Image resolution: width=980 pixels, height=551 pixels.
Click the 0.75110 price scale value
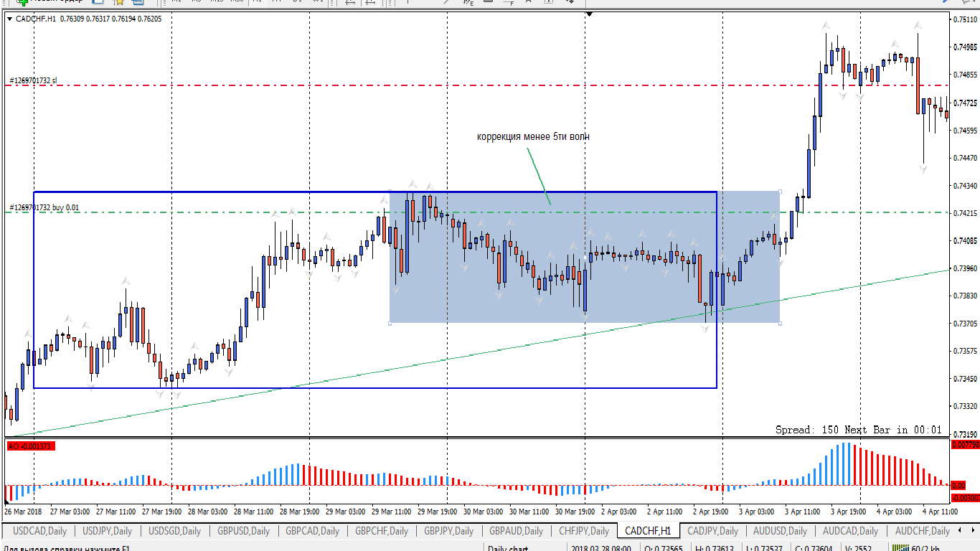[x=966, y=19]
